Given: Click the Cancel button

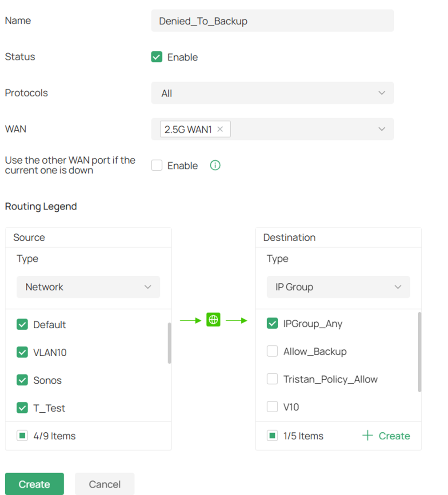Looking at the screenshot, I should click(x=105, y=484).
